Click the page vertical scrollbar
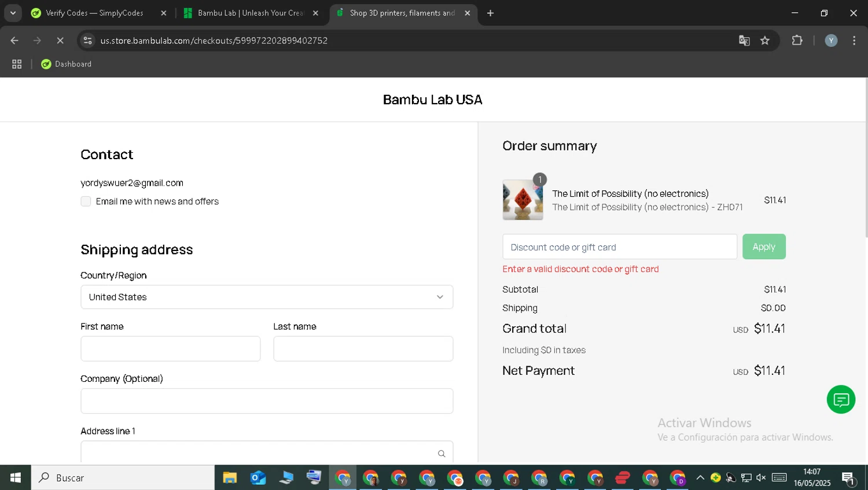The width and height of the screenshot is (868, 490). pos(866,157)
